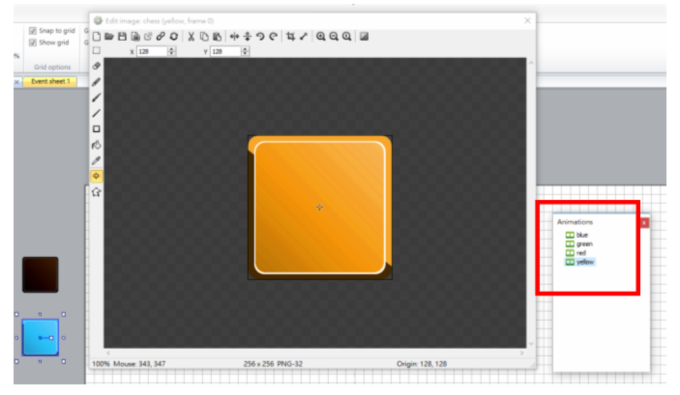Click the "Animations" panel title
Image resolution: width=680 pixels, height=395 pixels.
click(x=575, y=222)
